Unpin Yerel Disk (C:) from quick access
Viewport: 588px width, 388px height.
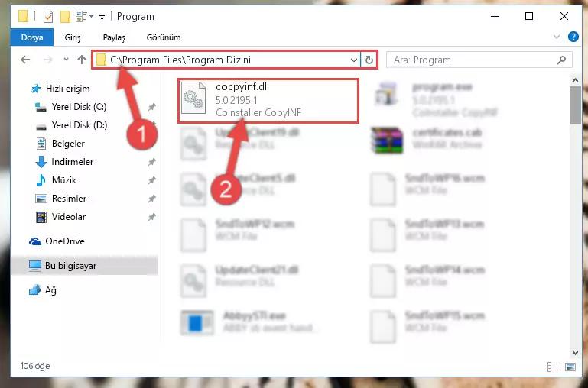click(151, 107)
